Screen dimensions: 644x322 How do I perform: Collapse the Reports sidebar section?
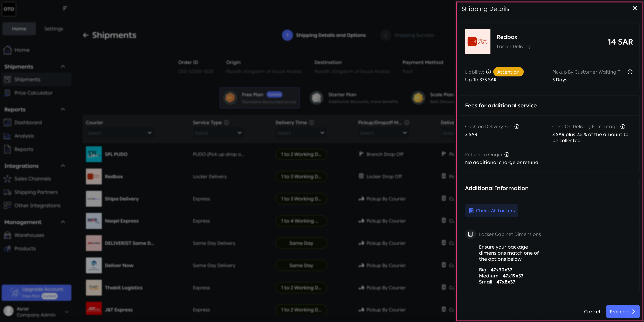click(63, 109)
